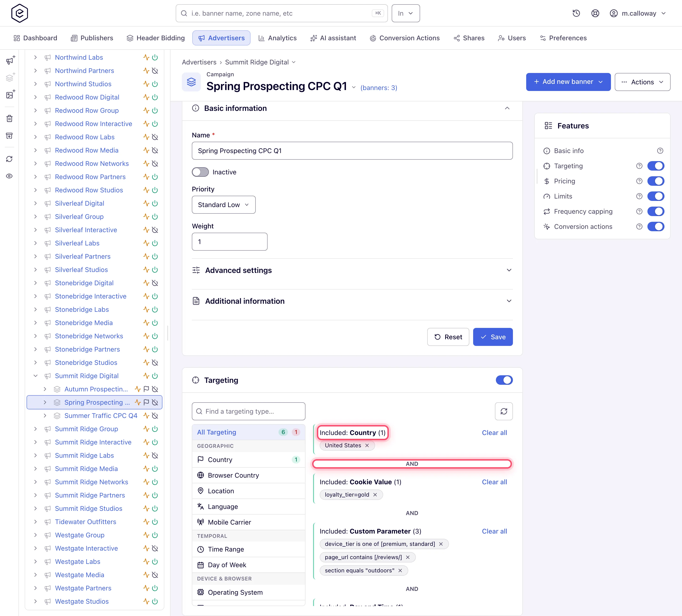Screen dimensions: 682x616
Task: Click the add banner image icon in sidebar
Action: click(10, 95)
